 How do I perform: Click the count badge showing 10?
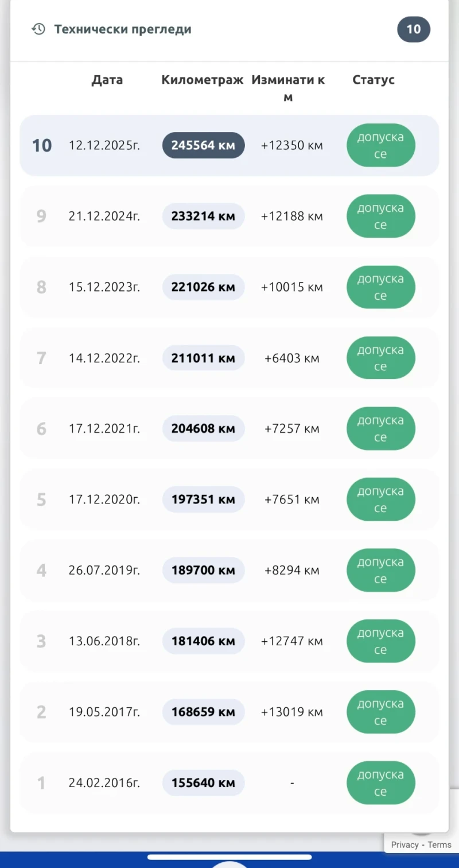(x=413, y=30)
